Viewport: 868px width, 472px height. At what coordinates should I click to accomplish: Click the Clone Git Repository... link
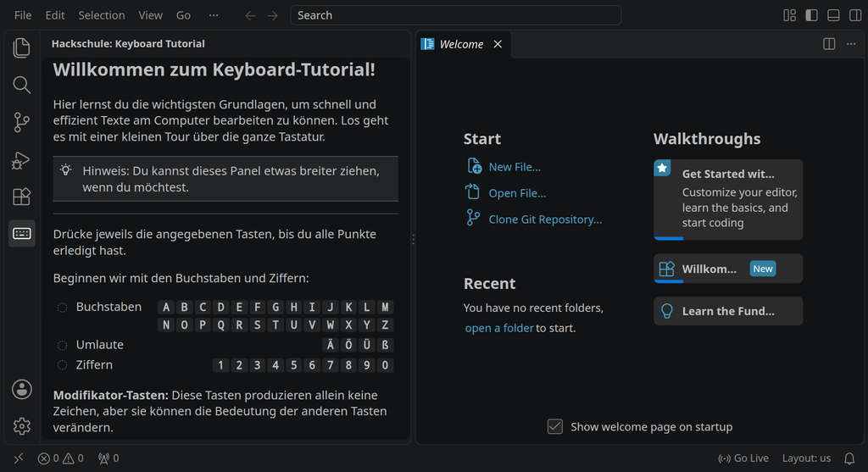545,219
